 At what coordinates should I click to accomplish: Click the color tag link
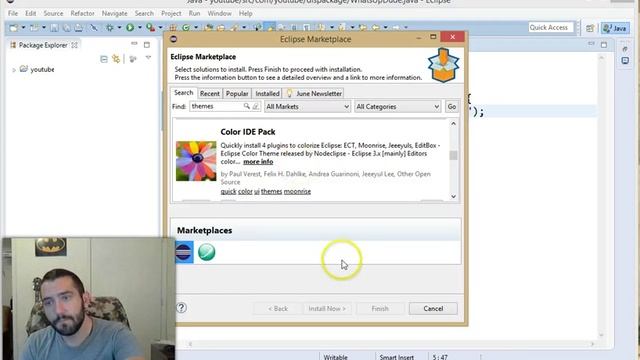click(x=245, y=191)
